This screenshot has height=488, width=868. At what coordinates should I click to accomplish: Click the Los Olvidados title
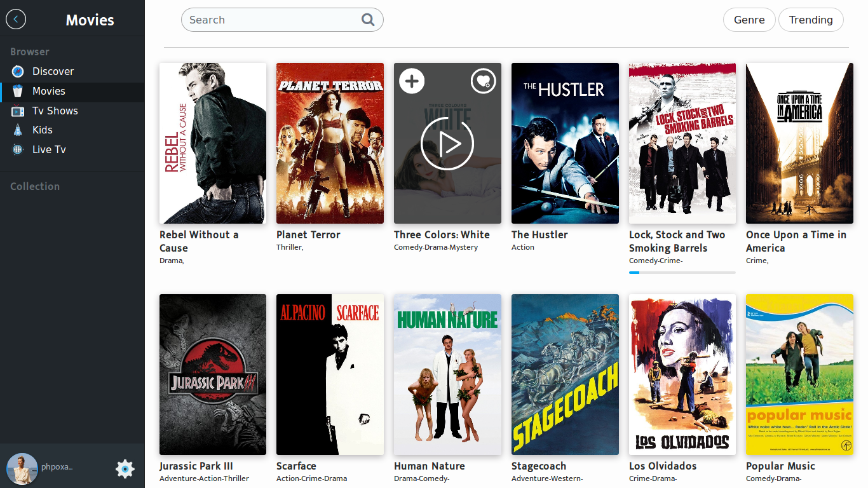pos(663,466)
